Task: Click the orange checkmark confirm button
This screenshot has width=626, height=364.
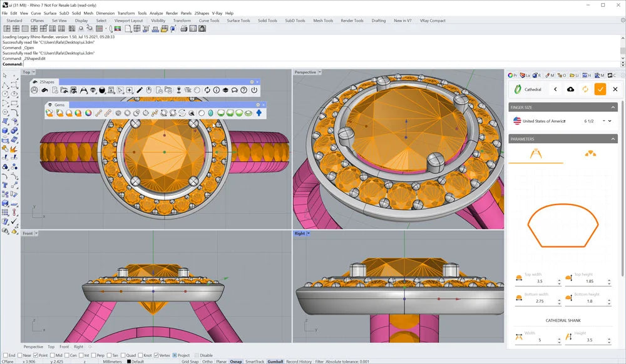Action: 600,89
